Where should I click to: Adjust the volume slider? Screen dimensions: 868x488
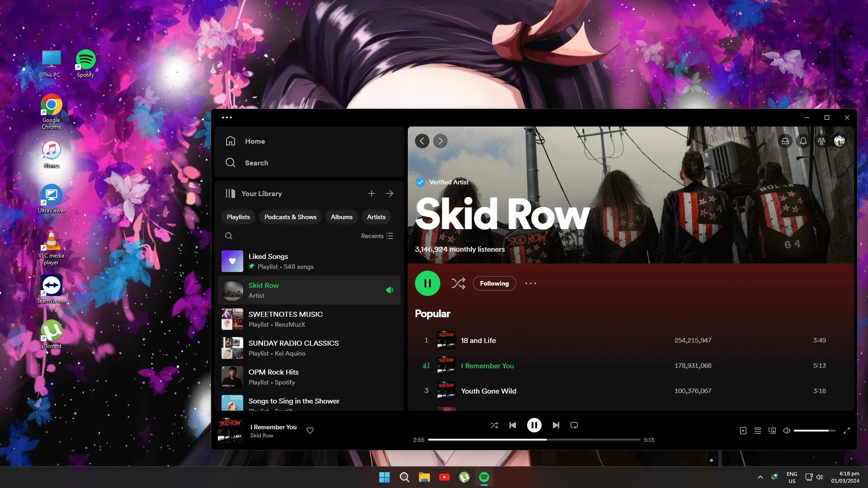(815, 431)
